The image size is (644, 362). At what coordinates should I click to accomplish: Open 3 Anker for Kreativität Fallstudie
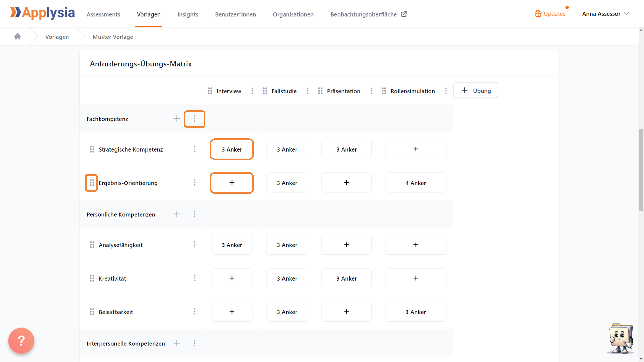tap(287, 278)
